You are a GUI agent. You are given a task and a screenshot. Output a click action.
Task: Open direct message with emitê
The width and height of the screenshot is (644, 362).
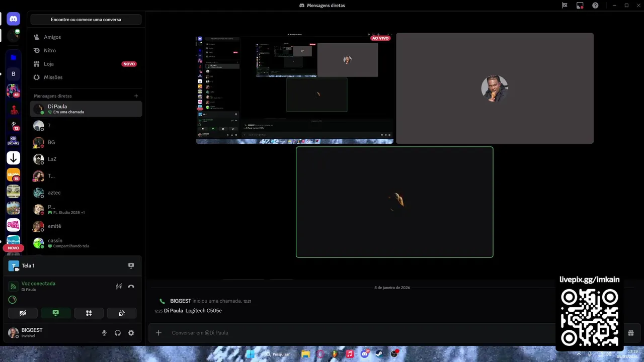(x=86, y=226)
